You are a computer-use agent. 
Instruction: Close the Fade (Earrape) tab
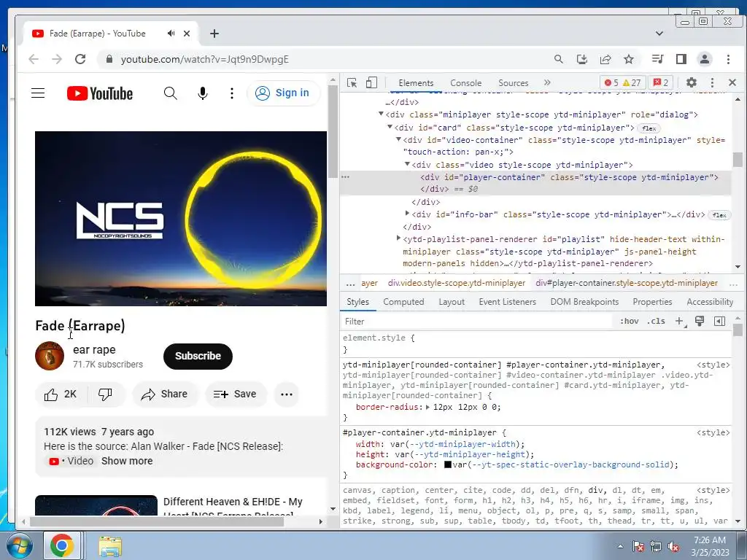187,34
